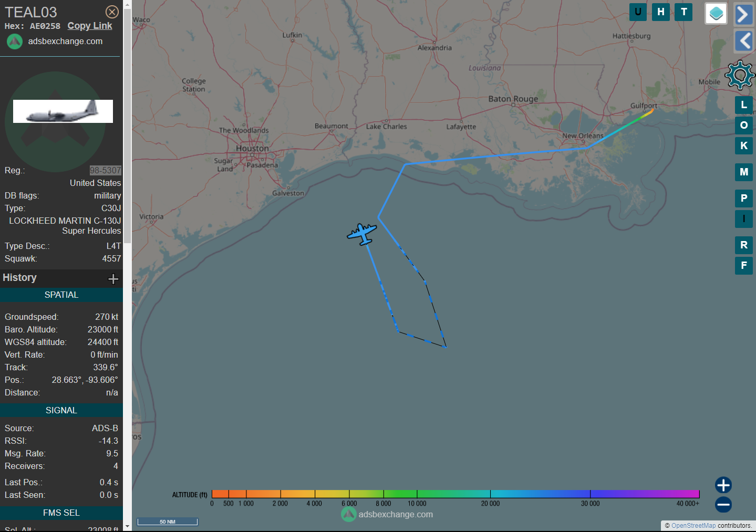Zoom out the map with minus button

coord(723,505)
